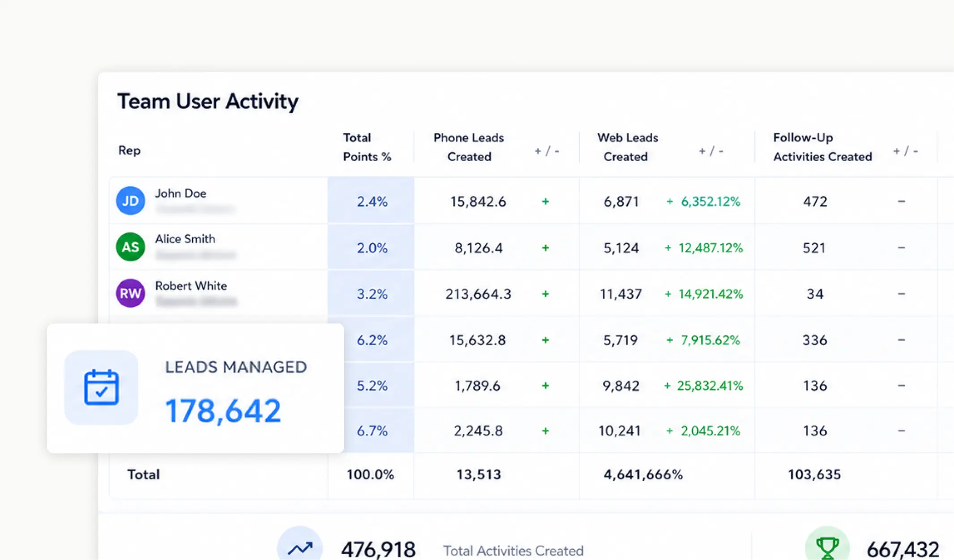Image resolution: width=954 pixels, height=560 pixels.
Task: Click the 3.2% total points cell
Action: [372, 294]
